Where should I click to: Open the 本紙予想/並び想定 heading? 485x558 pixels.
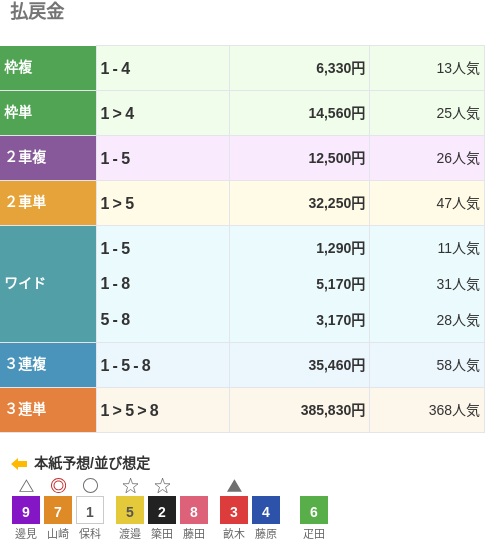92,463
